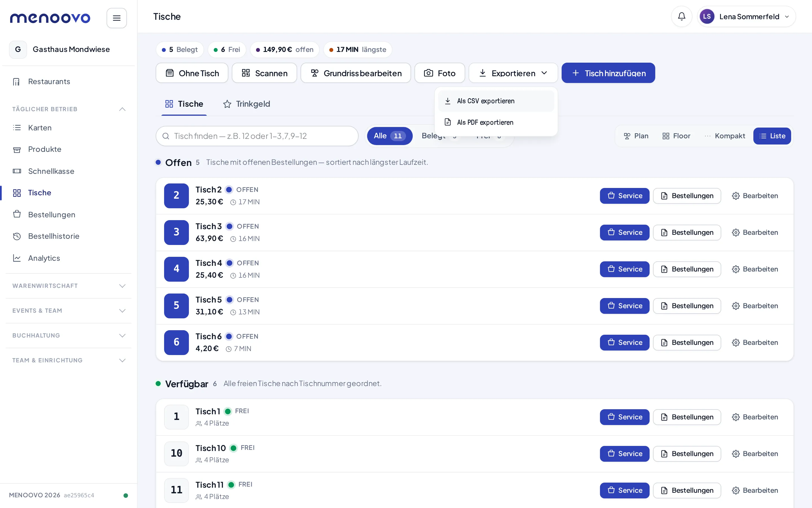Click the Gasthaus Mondwiese G badge
Viewport: 812px width, 508px height.
(18, 49)
